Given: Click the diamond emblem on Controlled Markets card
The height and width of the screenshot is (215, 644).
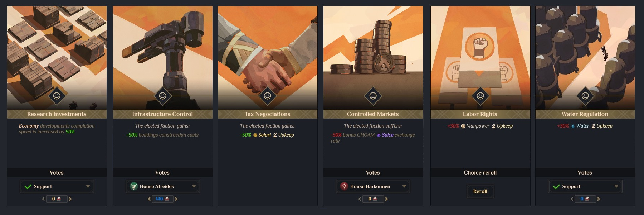Looking at the screenshot, I should click(373, 96).
